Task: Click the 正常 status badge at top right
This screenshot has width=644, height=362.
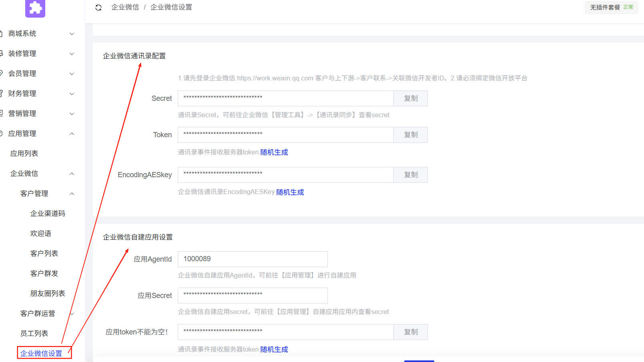Action: [628, 7]
